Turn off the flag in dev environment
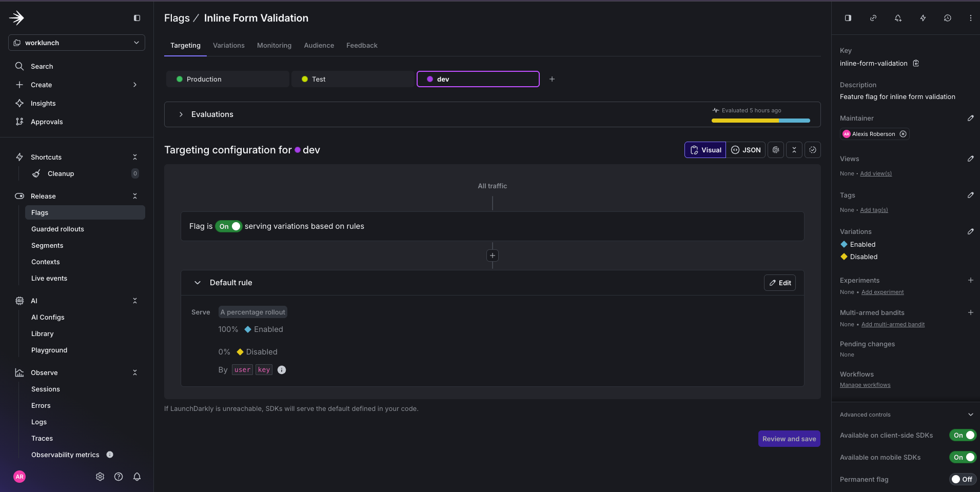Viewport: 980px width, 492px height. [x=229, y=226]
